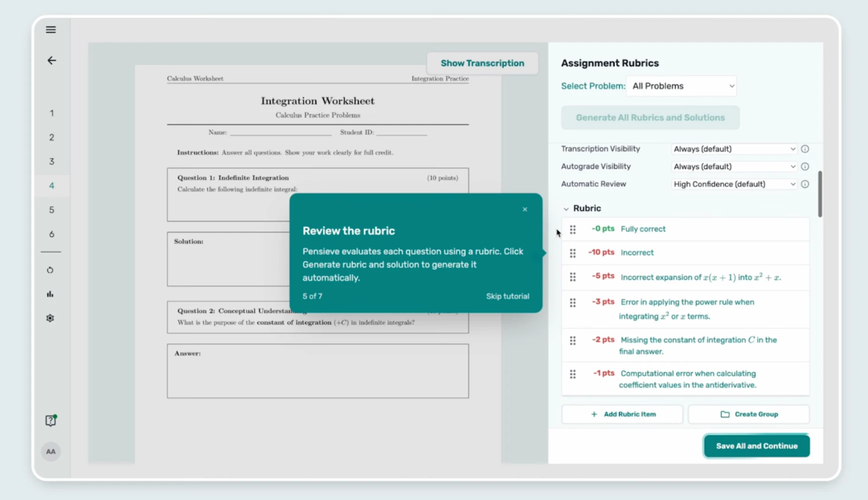Grab drag handle of Fully correct item
This screenshot has width=868, height=500.
[573, 229]
